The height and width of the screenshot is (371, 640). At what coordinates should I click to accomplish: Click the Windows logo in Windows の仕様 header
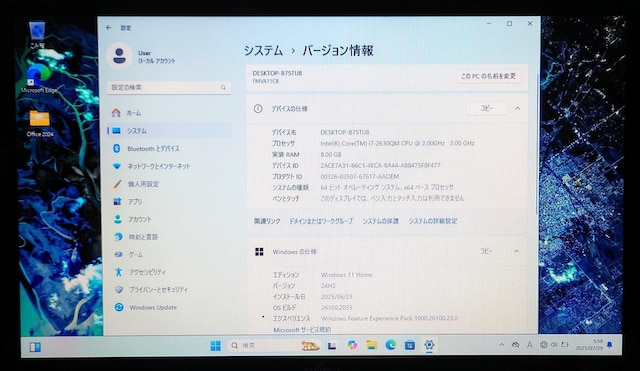(259, 252)
